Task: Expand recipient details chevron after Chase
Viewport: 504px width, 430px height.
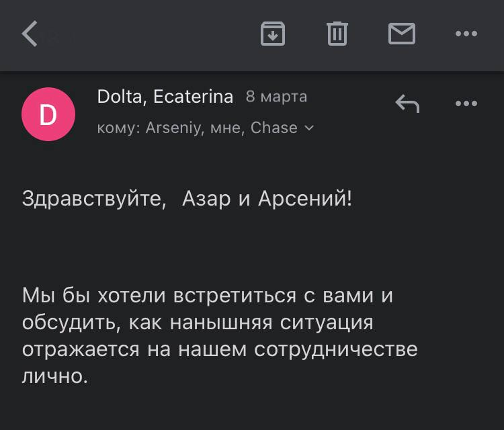Action: click(x=309, y=128)
